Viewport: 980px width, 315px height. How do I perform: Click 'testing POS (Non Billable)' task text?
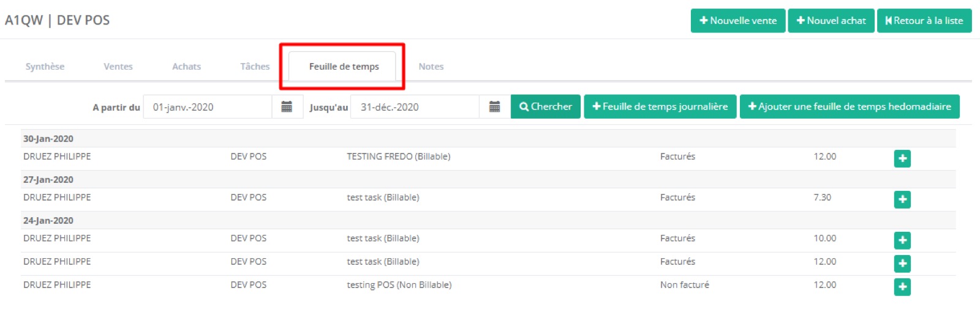399,285
